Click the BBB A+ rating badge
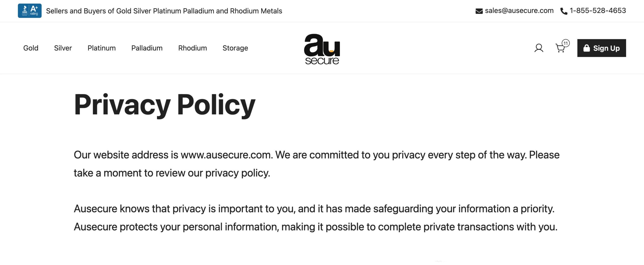This screenshot has height=265, width=644. [30, 11]
